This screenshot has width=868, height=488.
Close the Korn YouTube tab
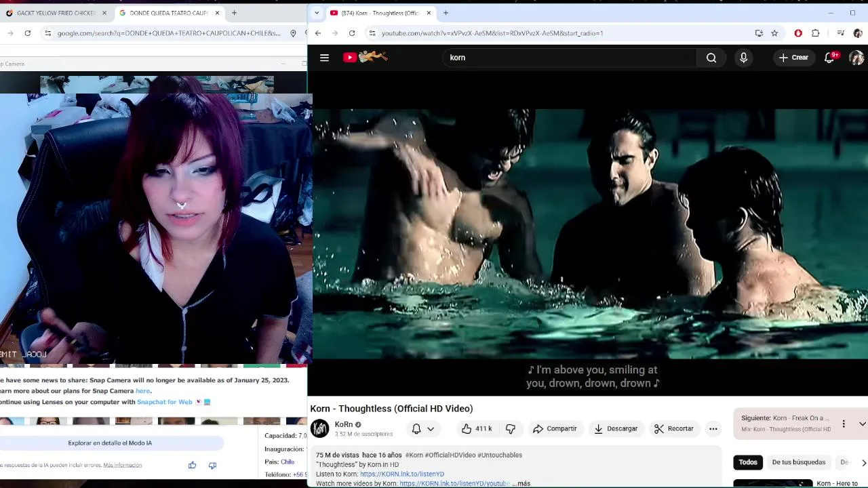point(429,13)
